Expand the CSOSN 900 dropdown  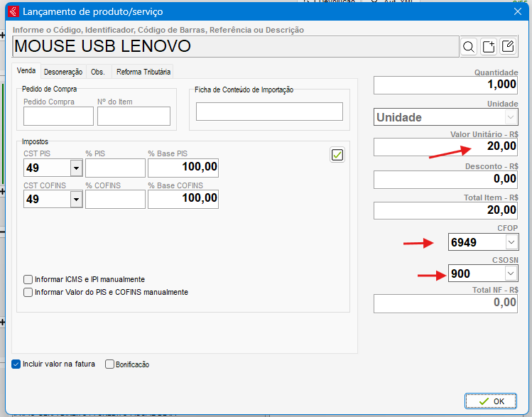click(x=511, y=274)
